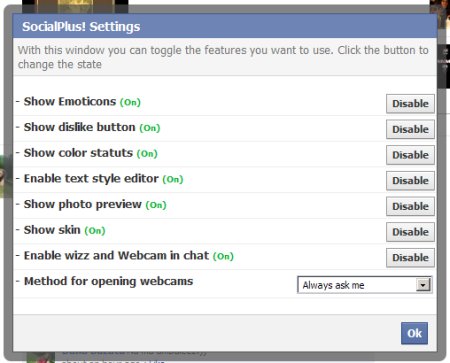Disable wizz and Webcam in chat
Image resolution: width=450 pixels, height=363 pixels.
coord(410,258)
